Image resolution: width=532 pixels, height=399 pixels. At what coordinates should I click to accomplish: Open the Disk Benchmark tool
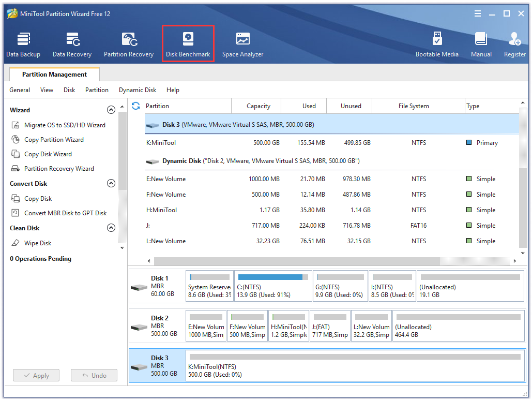(x=188, y=43)
